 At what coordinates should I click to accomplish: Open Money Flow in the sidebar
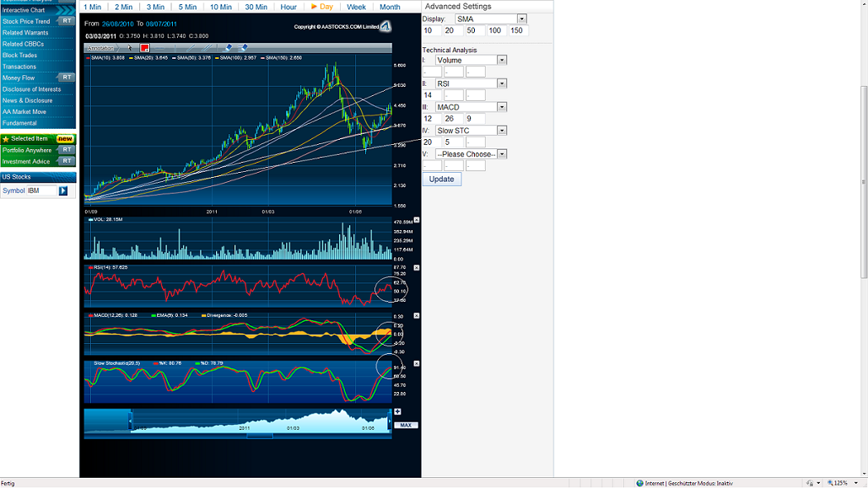point(19,78)
